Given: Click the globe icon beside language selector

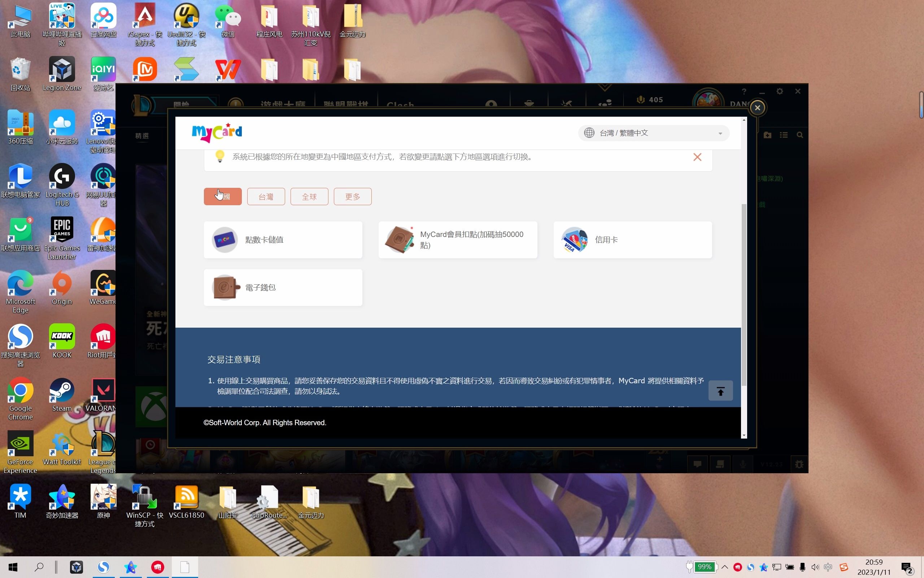Looking at the screenshot, I should tap(589, 133).
